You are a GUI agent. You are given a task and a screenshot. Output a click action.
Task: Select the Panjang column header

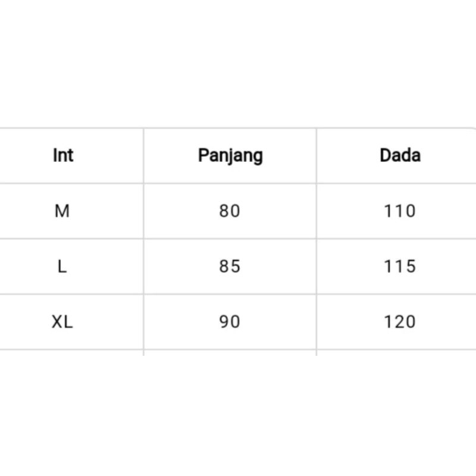pos(230,155)
